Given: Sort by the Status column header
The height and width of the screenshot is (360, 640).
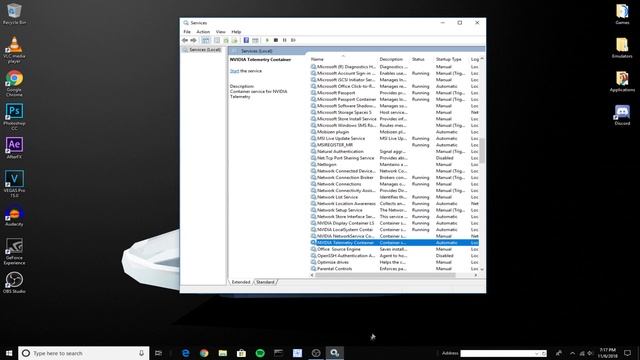Looking at the screenshot, I should coord(418,59).
